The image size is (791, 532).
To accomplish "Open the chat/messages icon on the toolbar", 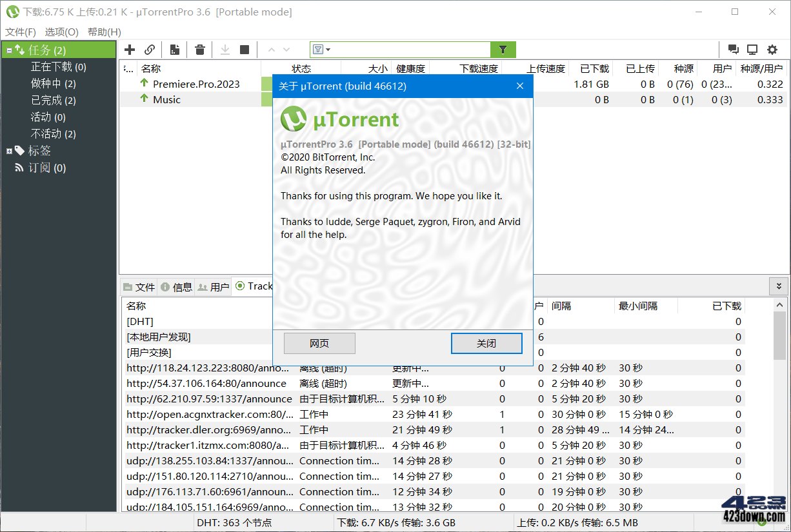I will click(732, 49).
